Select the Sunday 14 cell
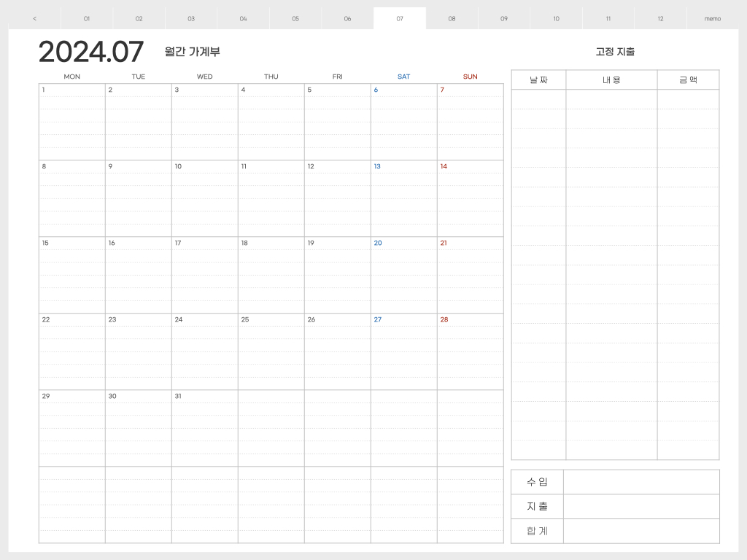Image resolution: width=747 pixels, height=560 pixels. (471, 198)
